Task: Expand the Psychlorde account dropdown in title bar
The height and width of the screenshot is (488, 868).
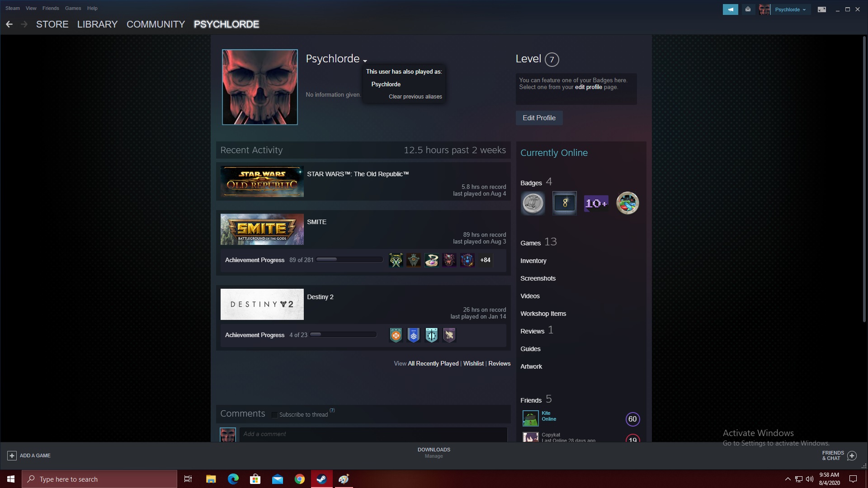Action: (x=790, y=9)
